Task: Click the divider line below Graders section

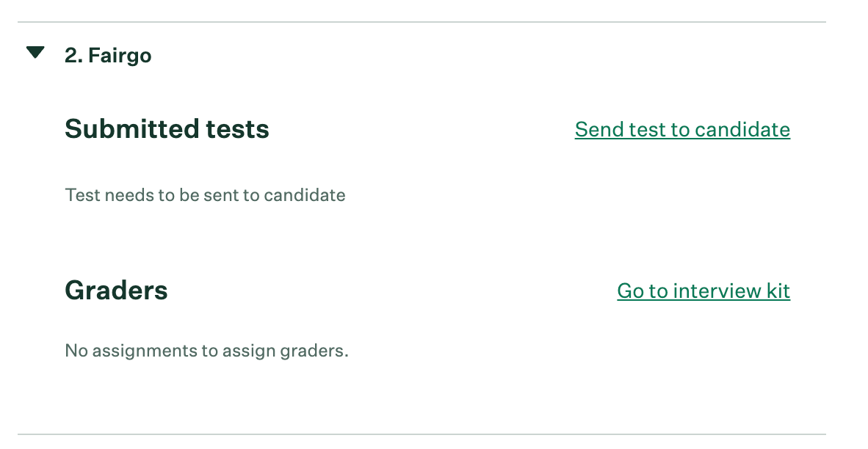Action: [x=422, y=434]
